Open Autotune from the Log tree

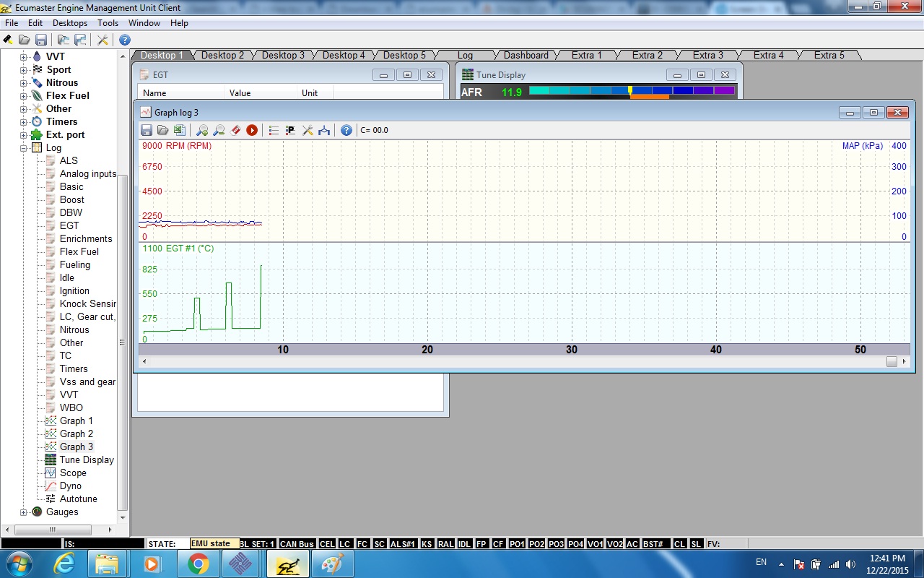click(78, 499)
